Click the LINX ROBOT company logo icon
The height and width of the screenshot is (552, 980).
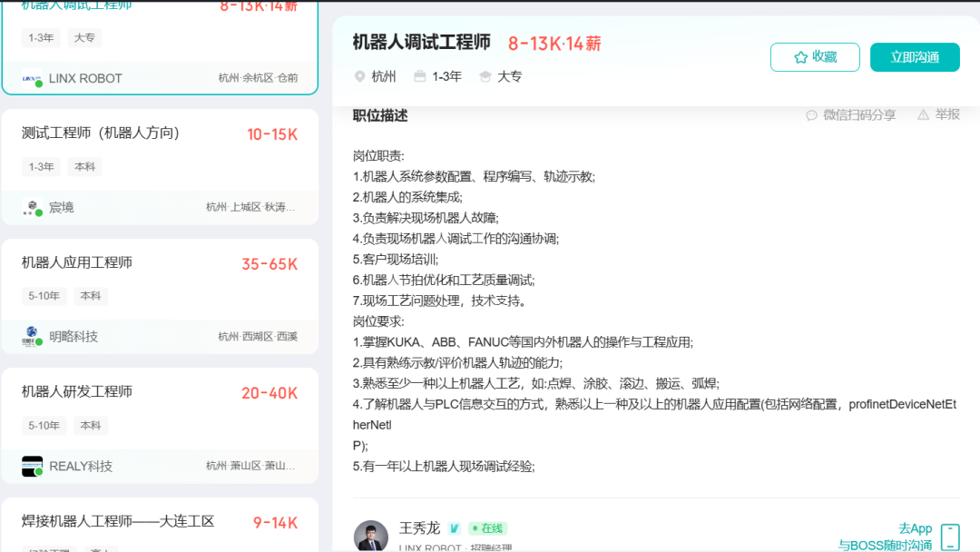(32, 78)
